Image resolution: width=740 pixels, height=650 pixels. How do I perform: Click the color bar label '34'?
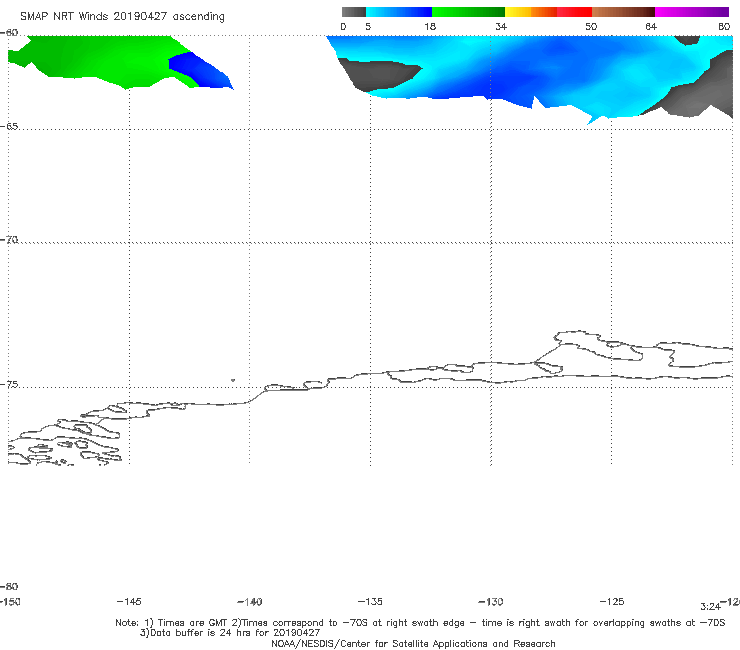coord(501,27)
